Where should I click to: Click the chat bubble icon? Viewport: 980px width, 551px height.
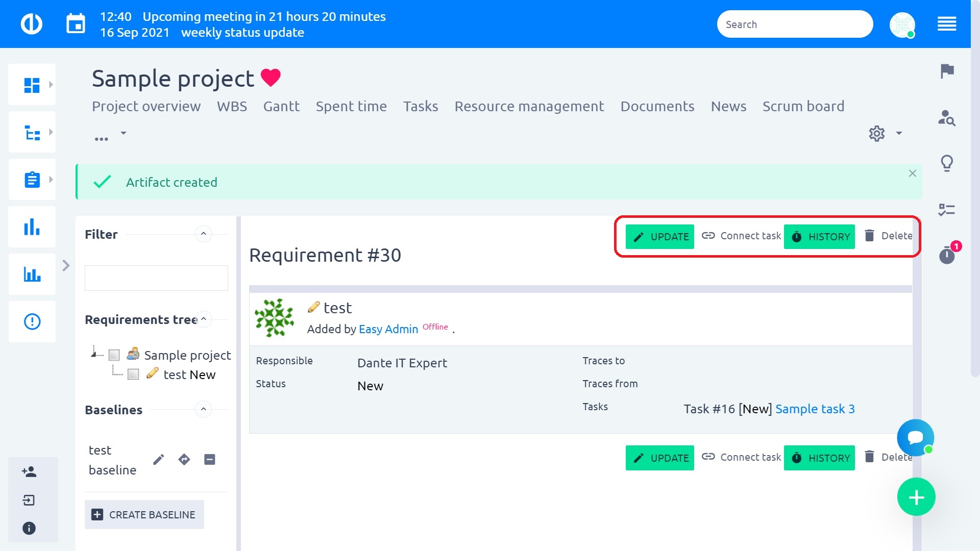pyautogui.click(x=915, y=437)
